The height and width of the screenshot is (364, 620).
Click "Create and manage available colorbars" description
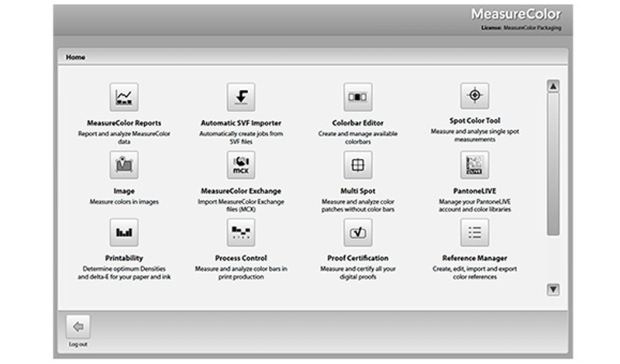pyautogui.click(x=358, y=138)
